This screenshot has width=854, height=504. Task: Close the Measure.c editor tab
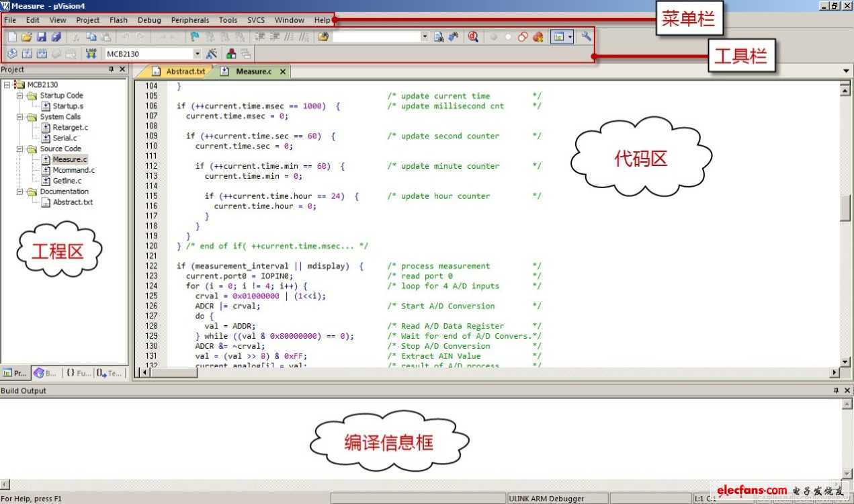pos(283,71)
